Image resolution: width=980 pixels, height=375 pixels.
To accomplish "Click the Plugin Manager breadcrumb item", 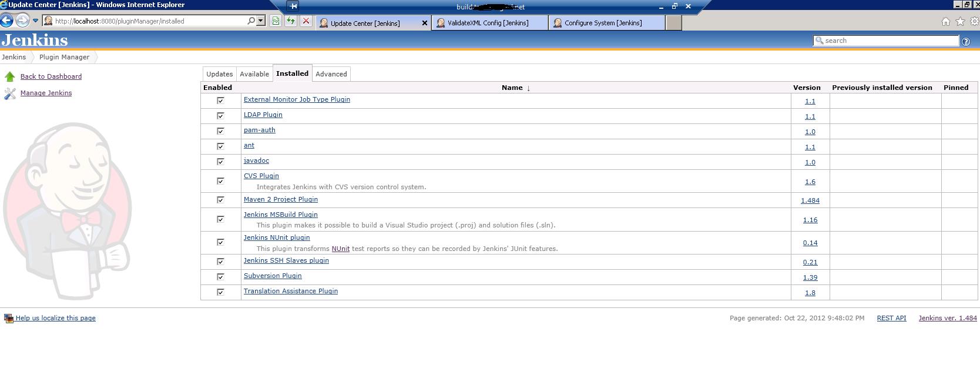I will 65,57.
